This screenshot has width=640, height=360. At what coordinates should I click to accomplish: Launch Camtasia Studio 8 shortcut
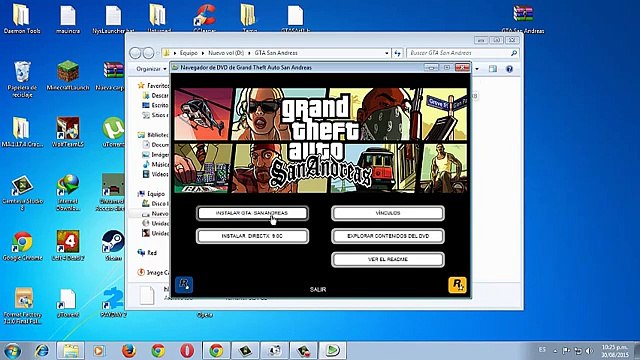22,193
